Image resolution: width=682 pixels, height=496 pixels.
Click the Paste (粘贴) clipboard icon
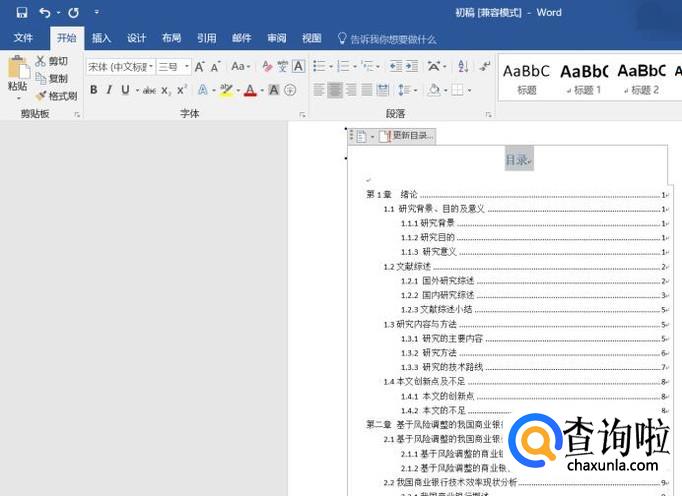[18, 70]
